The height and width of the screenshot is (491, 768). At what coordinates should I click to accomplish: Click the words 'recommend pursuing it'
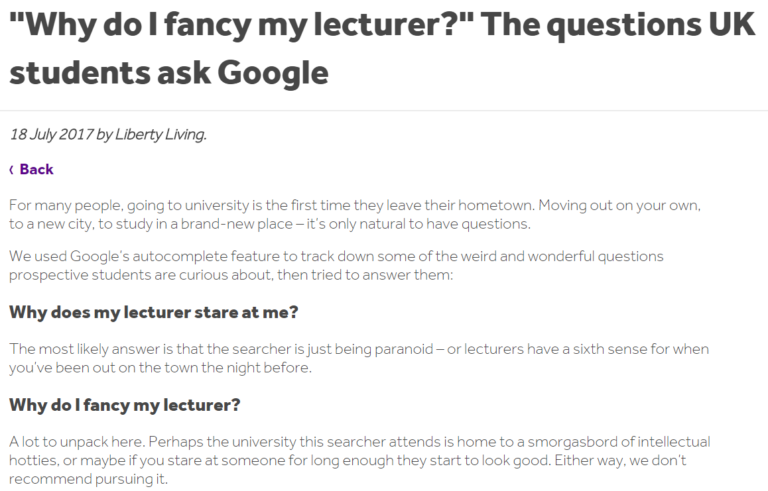click(x=88, y=479)
